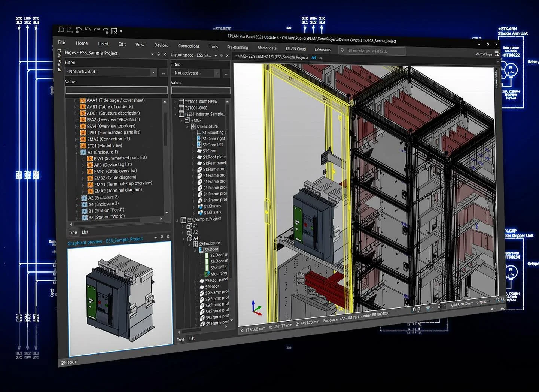Click the Tell me what you want search box
This screenshot has height=392, width=539.
click(x=372, y=51)
